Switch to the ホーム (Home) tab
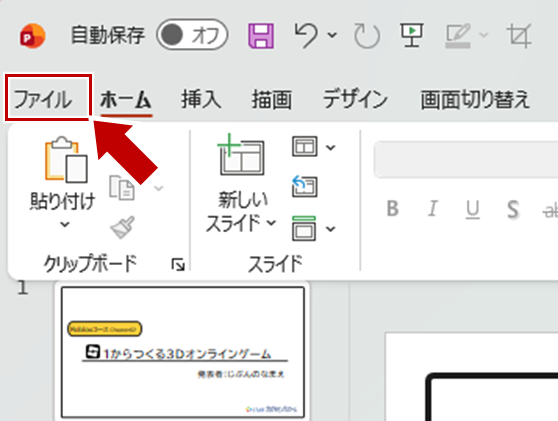558x421 pixels. tap(126, 99)
